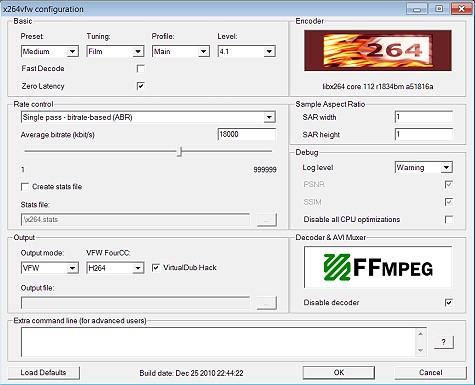Click the Load Defaults button
Screen dimensions: 475x385
pyautogui.click(x=43, y=373)
